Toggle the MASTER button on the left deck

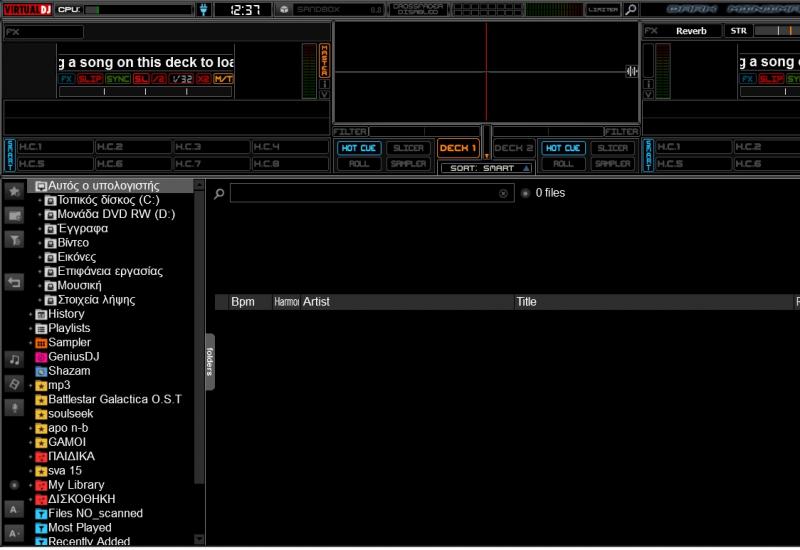pos(324,60)
